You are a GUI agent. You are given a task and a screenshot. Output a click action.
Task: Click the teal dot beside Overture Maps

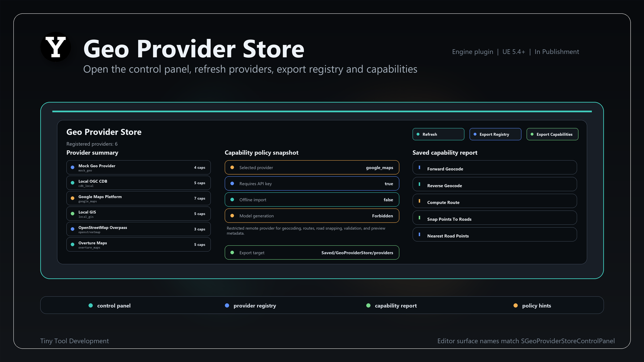click(x=72, y=244)
